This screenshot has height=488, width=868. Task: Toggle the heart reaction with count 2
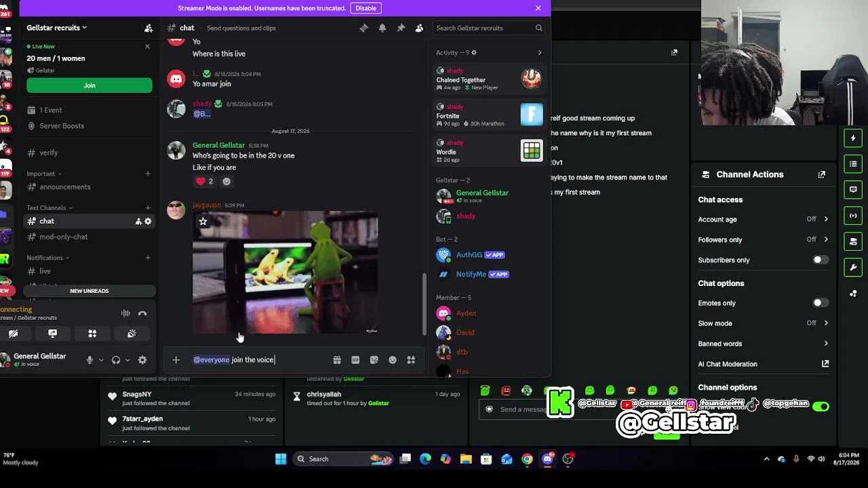204,182
